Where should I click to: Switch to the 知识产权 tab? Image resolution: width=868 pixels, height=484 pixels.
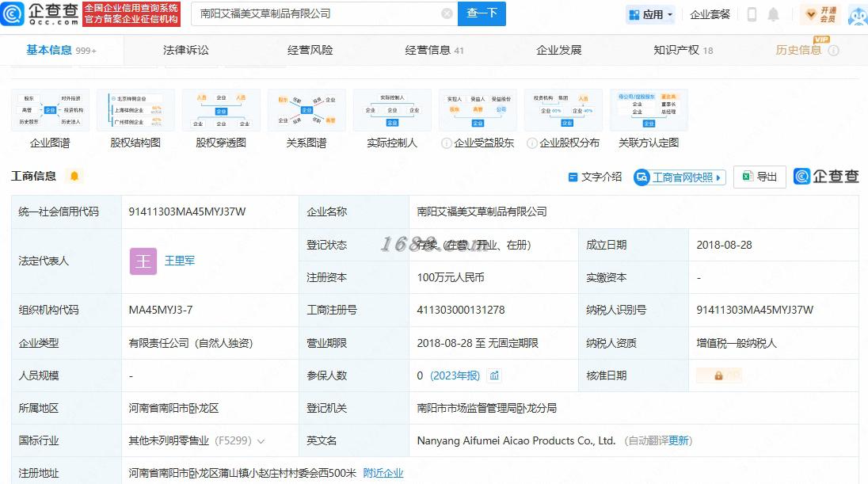pyautogui.click(x=683, y=50)
